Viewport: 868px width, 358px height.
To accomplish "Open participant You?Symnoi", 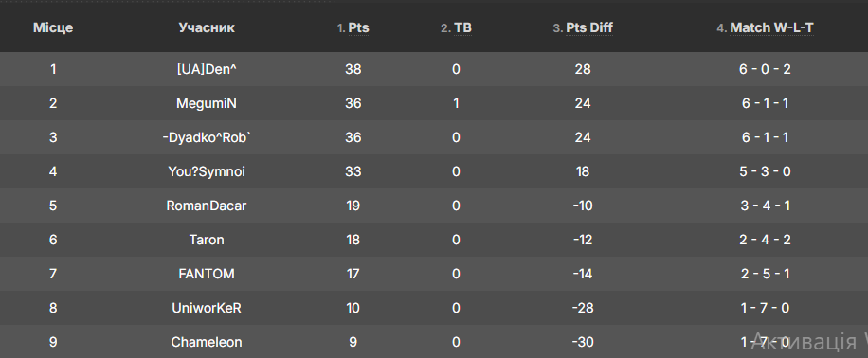I will tap(207, 171).
